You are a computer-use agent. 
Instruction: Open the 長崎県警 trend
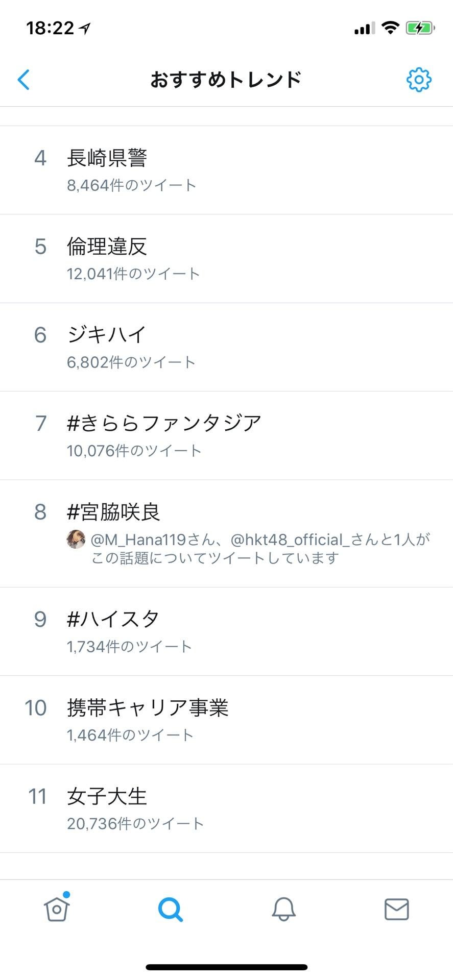click(x=107, y=158)
